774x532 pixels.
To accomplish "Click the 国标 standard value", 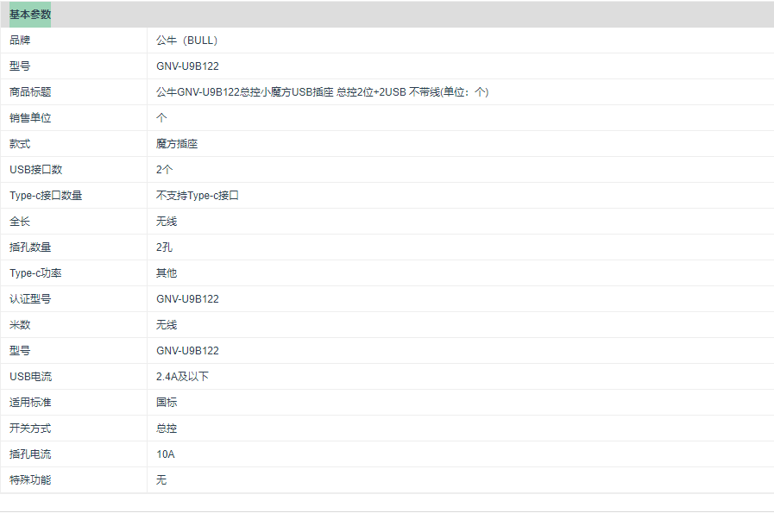I will (167, 403).
